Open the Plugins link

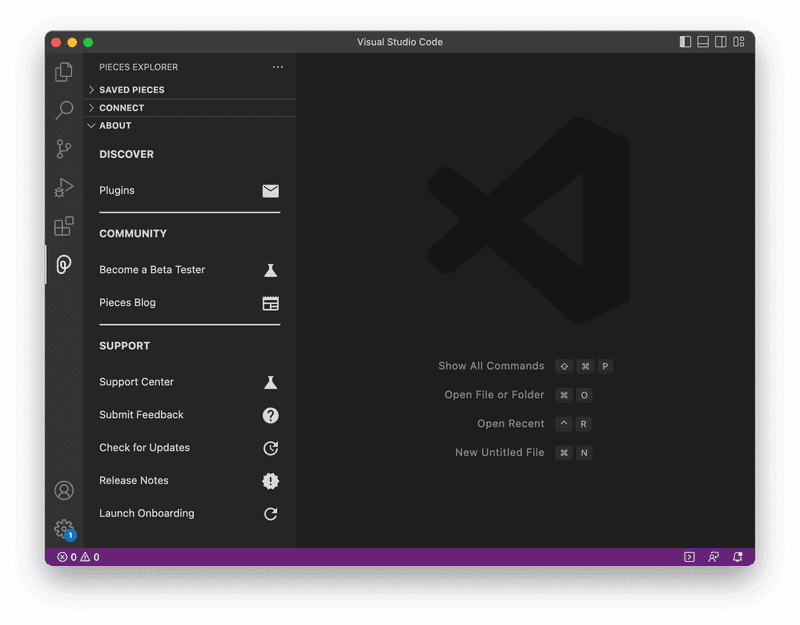pyautogui.click(x=117, y=190)
